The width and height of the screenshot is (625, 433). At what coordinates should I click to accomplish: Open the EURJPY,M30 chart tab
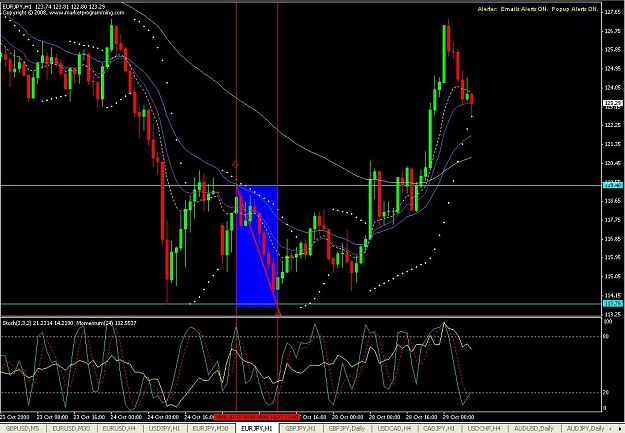(x=210, y=429)
